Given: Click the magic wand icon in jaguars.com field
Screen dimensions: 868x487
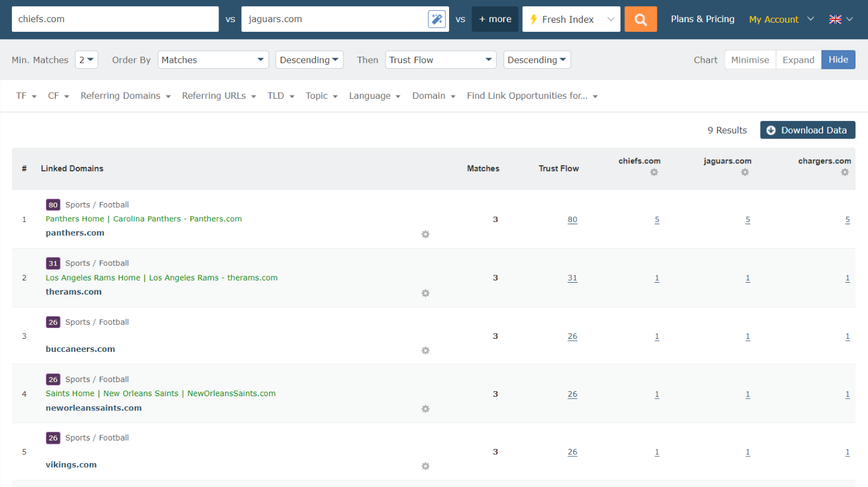Looking at the screenshot, I should [x=437, y=19].
